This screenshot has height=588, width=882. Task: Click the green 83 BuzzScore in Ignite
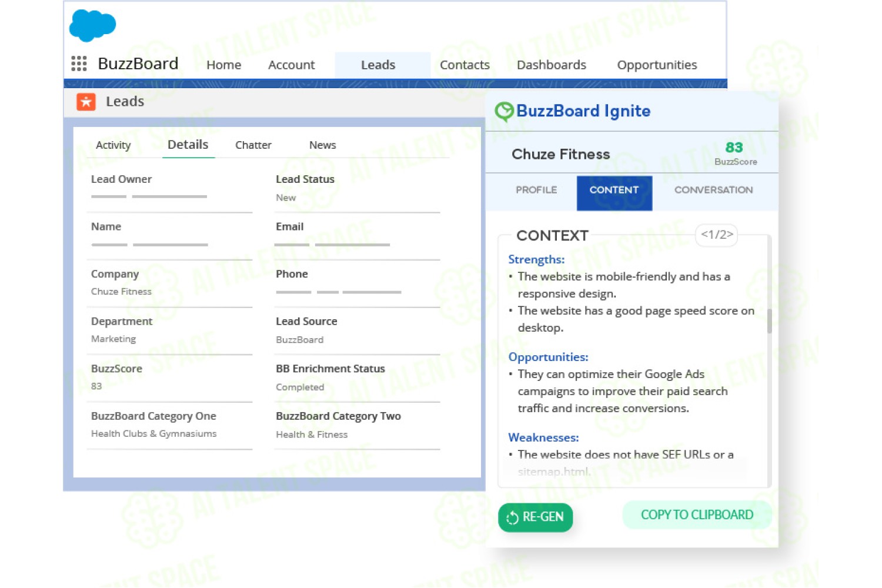coord(734,148)
